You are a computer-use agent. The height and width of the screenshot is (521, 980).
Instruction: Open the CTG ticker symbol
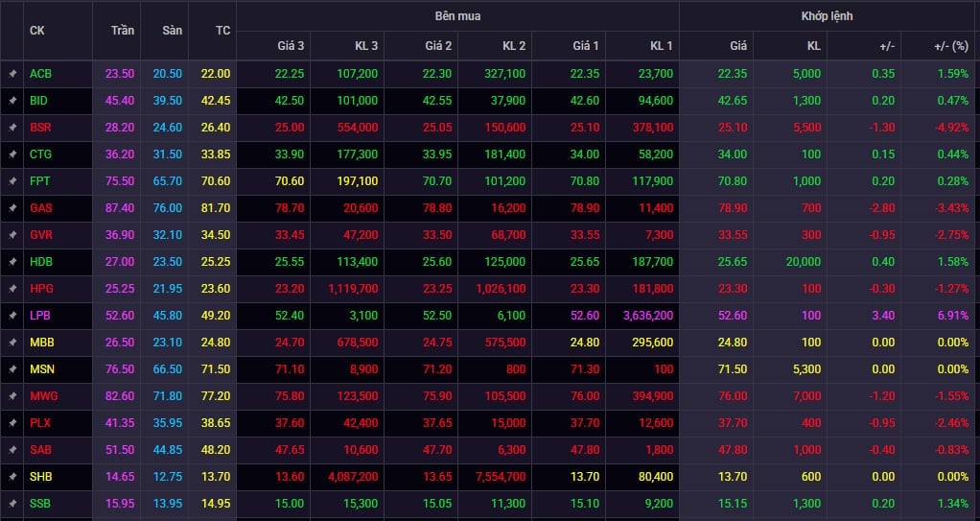pyautogui.click(x=40, y=154)
